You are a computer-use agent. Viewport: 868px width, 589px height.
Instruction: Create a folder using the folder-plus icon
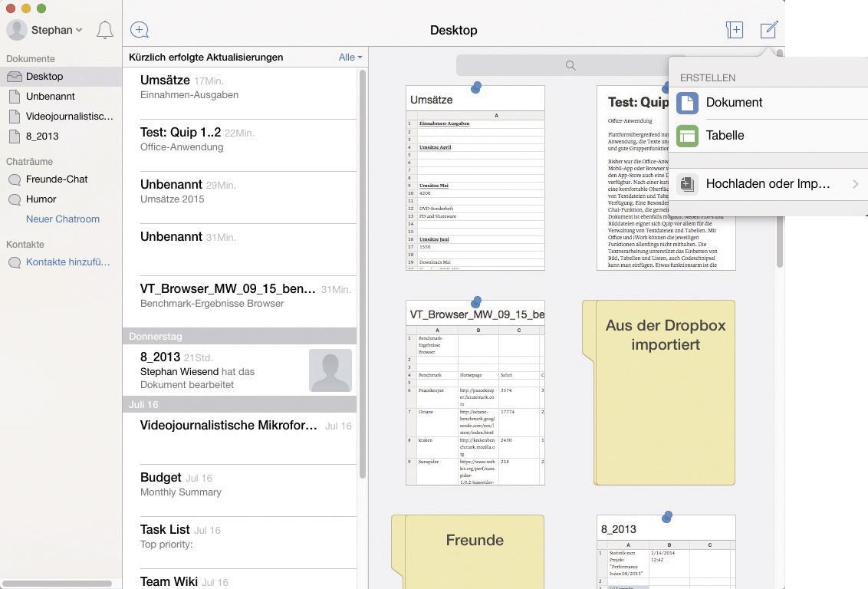click(735, 29)
